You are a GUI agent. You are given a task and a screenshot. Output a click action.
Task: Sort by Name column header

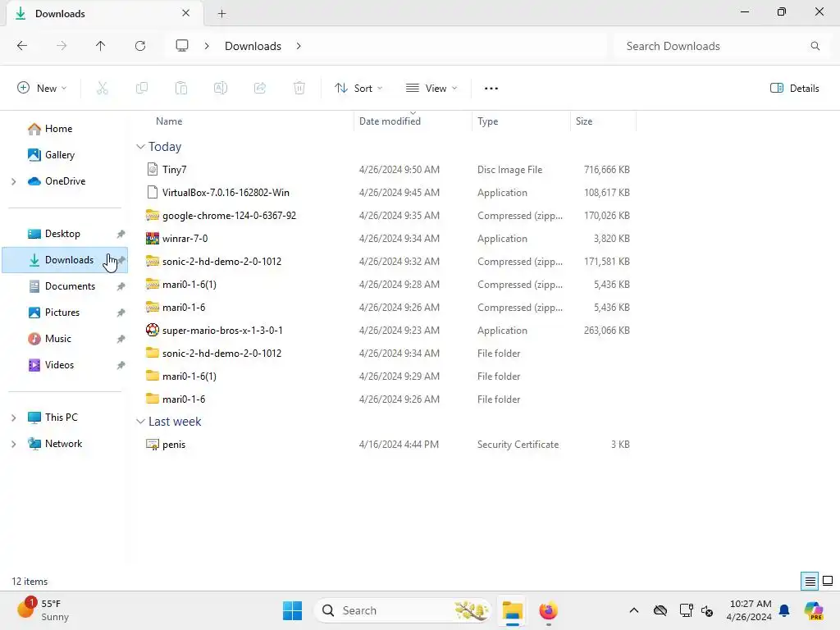click(169, 121)
